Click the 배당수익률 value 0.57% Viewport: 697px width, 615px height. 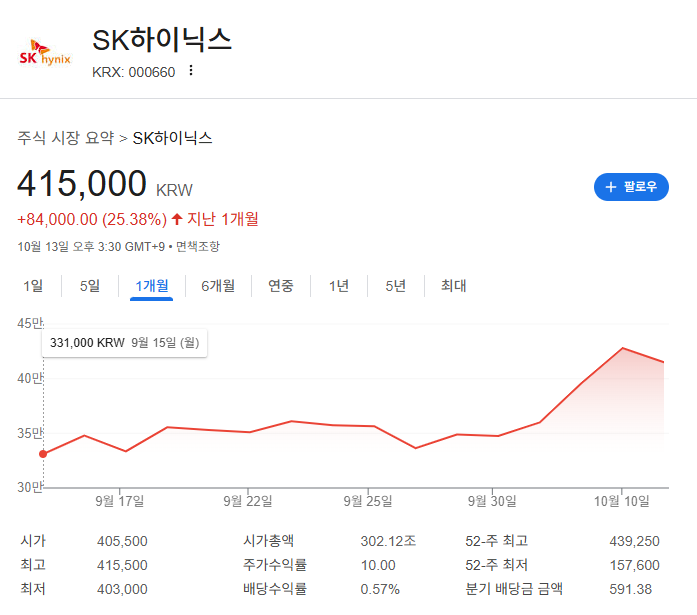click(x=380, y=589)
